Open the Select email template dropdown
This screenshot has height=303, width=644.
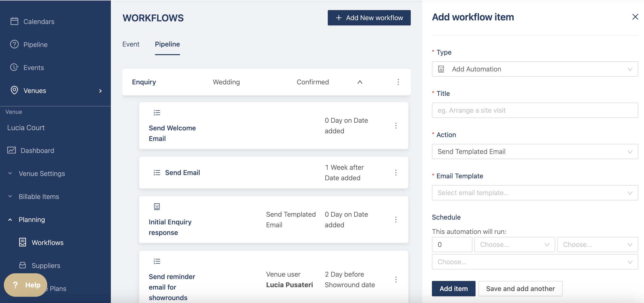click(x=535, y=192)
